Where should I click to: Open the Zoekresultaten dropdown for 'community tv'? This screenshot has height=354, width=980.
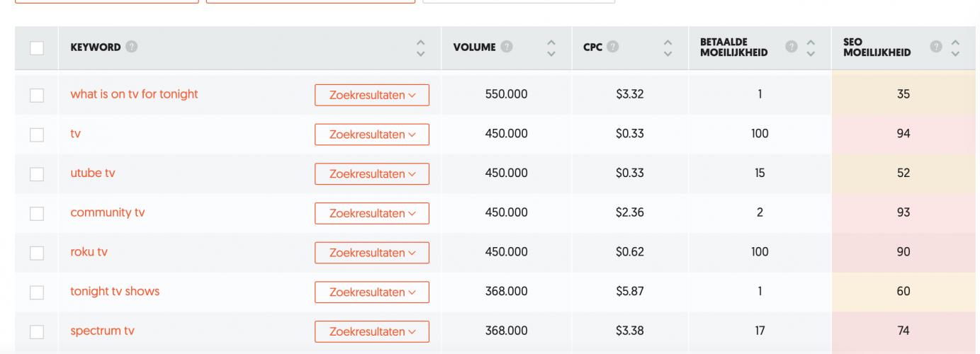(x=372, y=213)
